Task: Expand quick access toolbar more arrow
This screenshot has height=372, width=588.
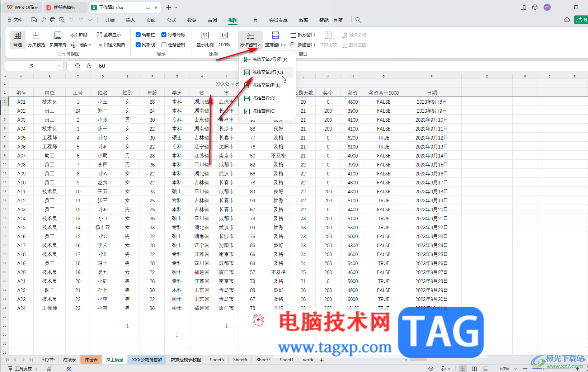Action: [90, 20]
